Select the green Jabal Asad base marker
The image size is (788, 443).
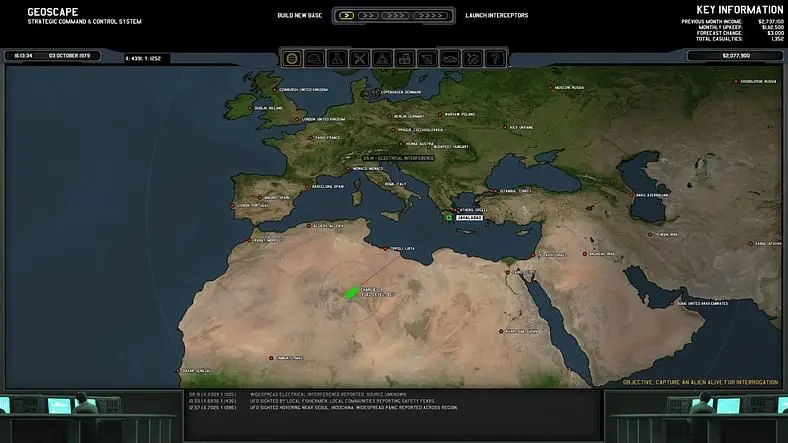(x=449, y=217)
